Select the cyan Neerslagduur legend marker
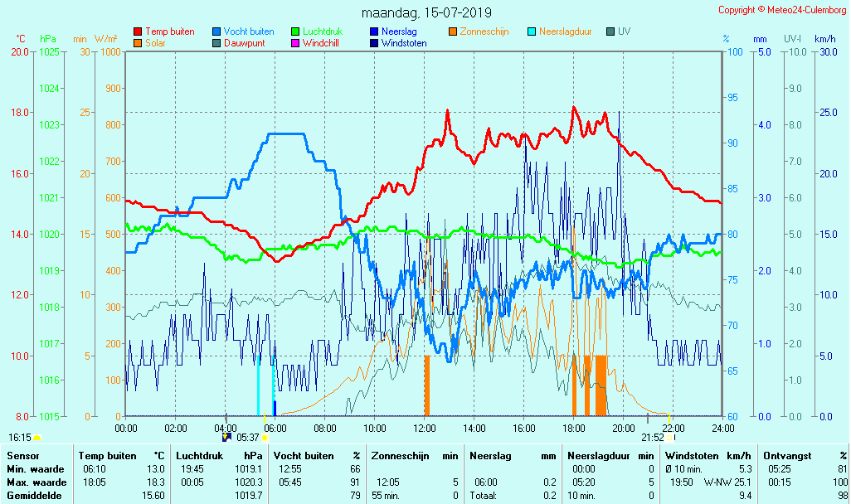 tap(532, 31)
